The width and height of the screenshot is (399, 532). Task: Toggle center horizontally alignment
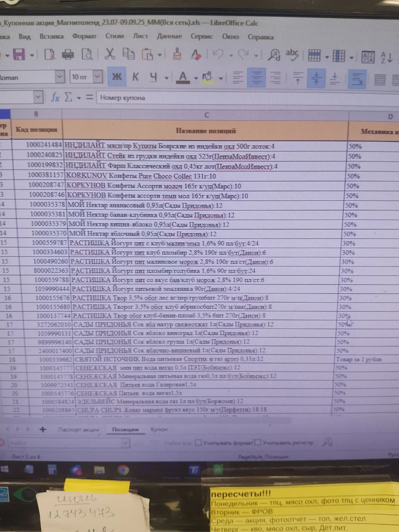tap(256, 77)
